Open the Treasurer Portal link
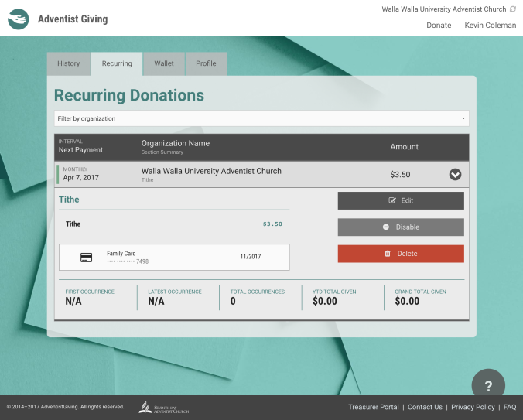Image resolution: width=523 pixels, height=420 pixels. point(374,407)
